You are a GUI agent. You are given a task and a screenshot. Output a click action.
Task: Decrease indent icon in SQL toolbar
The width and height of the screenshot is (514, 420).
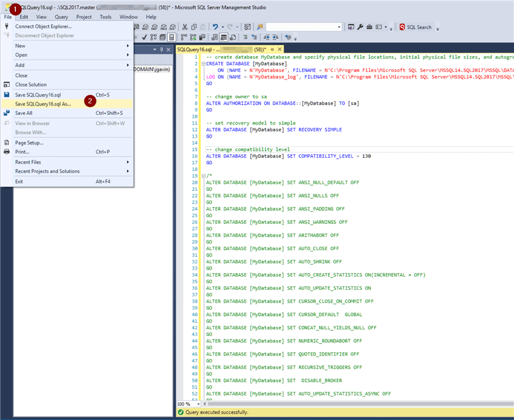click(267, 37)
